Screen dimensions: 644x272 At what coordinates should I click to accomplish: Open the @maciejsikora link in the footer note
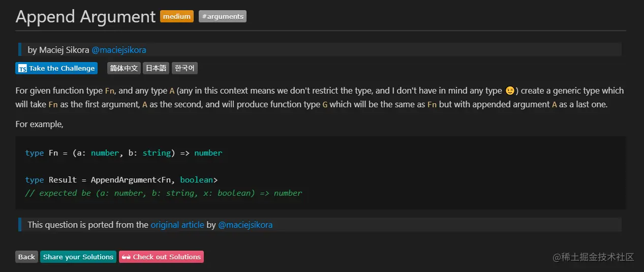245,225
